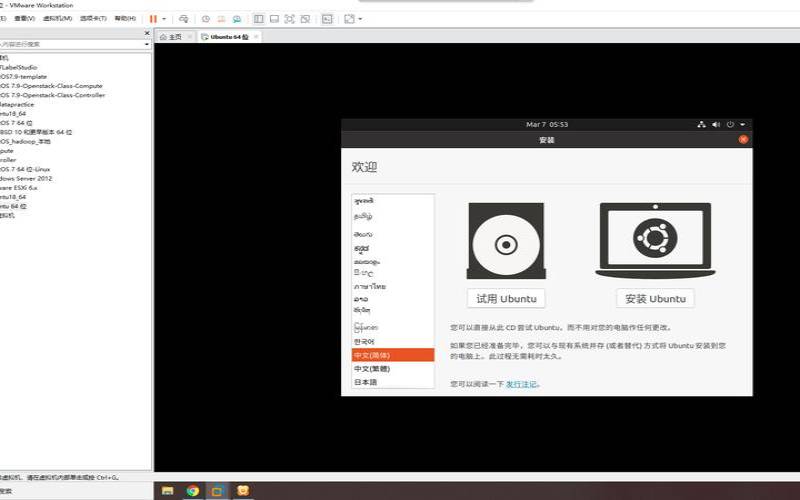Expand the pause button dropdown arrow

coord(164,19)
